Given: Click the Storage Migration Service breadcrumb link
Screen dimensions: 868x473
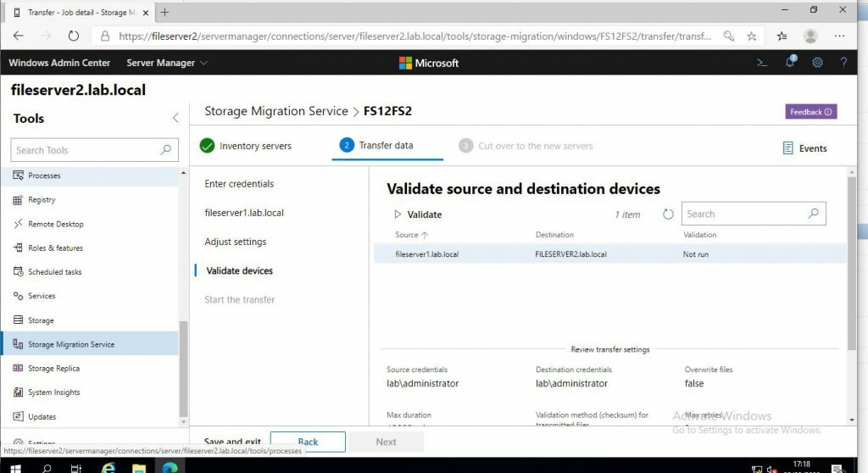Looking at the screenshot, I should (276, 111).
